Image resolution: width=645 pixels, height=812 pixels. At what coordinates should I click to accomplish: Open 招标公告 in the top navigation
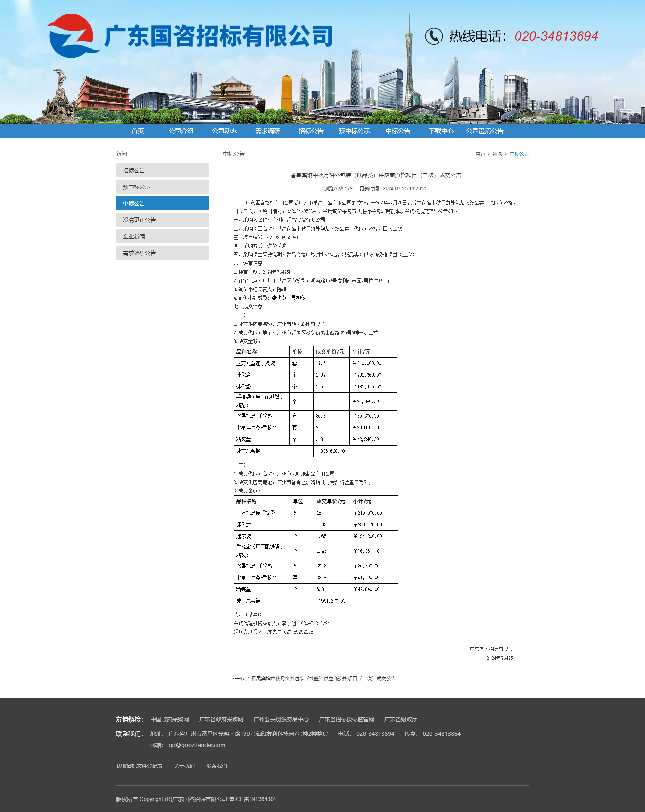311,131
